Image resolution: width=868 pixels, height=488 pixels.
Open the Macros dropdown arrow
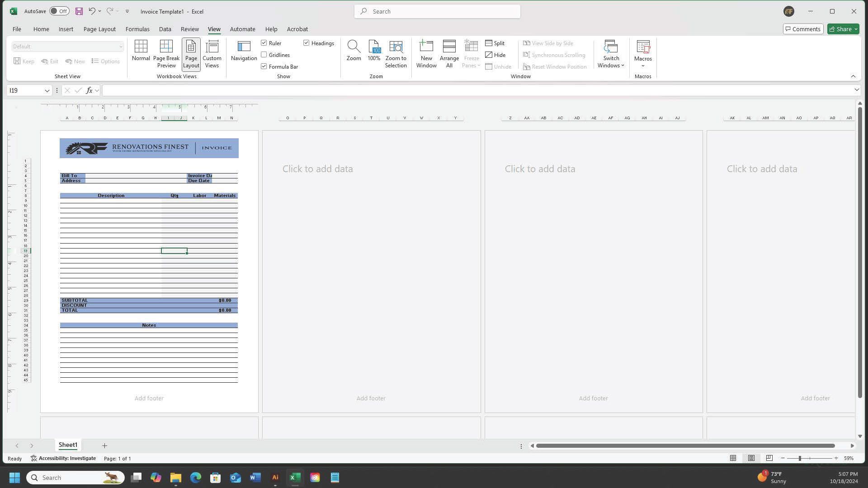643,65
